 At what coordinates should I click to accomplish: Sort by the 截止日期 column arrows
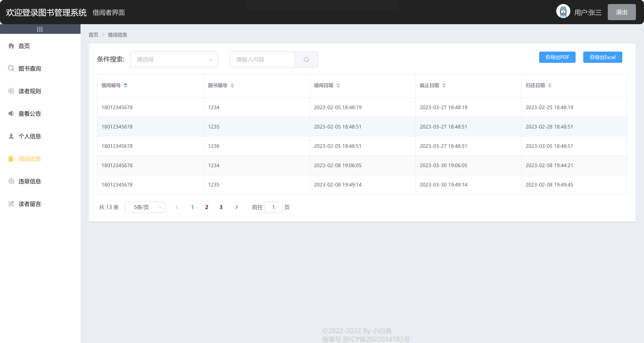click(444, 85)
